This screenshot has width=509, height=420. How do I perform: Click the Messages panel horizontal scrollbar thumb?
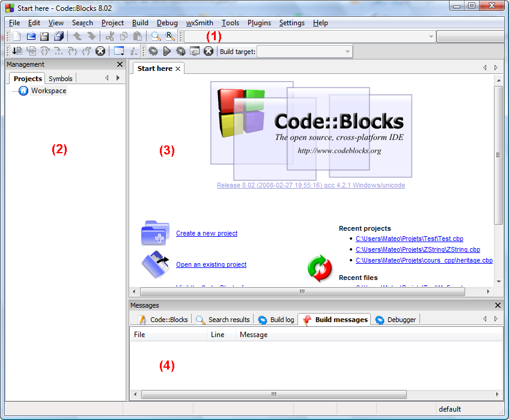274,394
